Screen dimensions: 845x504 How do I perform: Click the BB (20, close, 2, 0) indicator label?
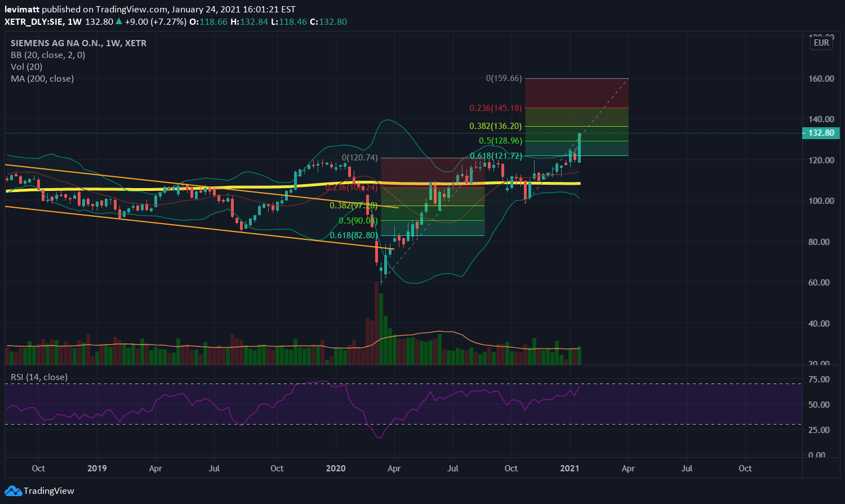click(48, 55)
